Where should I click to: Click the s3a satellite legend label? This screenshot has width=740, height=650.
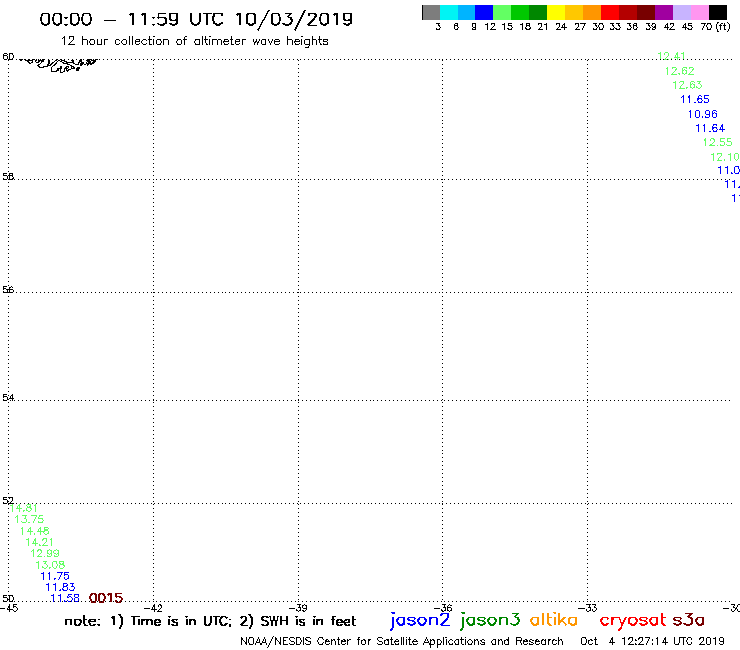tap(688, 620)
